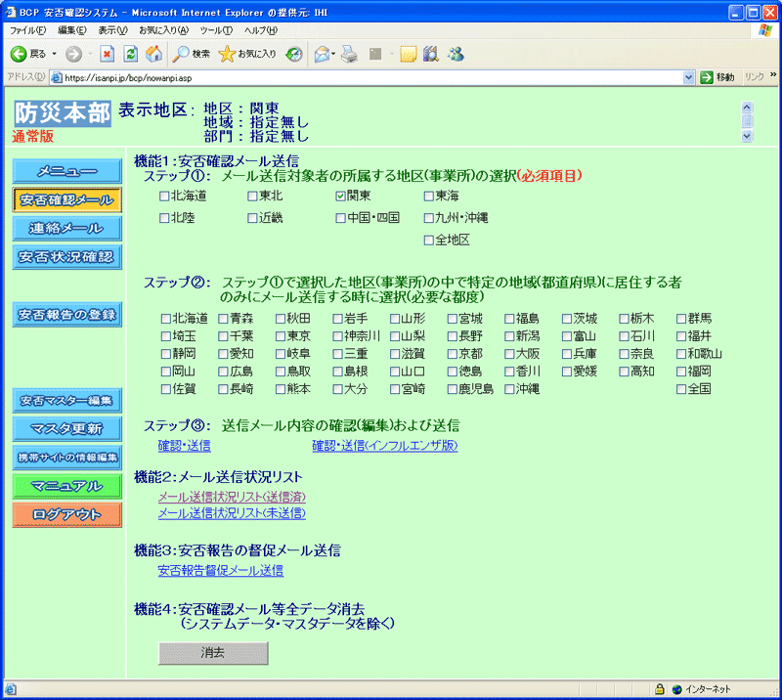This screenshot has width=782, height=700.
Task: Check the 東海 region checkbox
Action: coord(428,197)
